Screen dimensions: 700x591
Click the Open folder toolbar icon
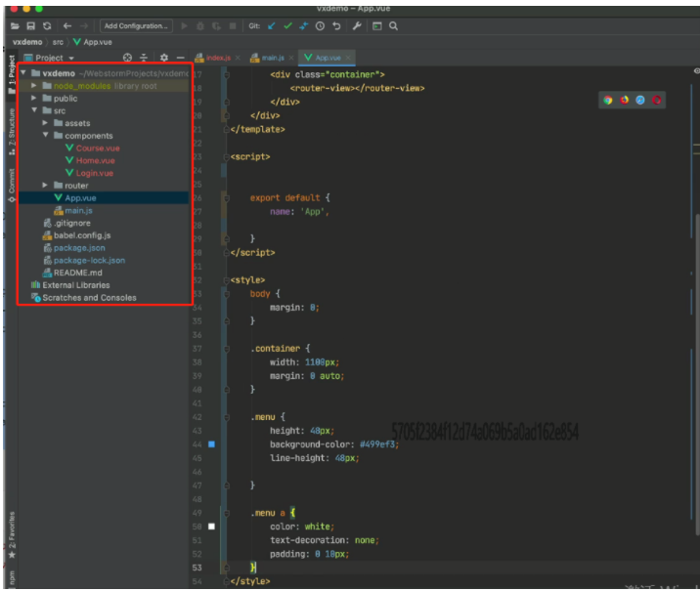pyautogui.click(x=15, y=25)
